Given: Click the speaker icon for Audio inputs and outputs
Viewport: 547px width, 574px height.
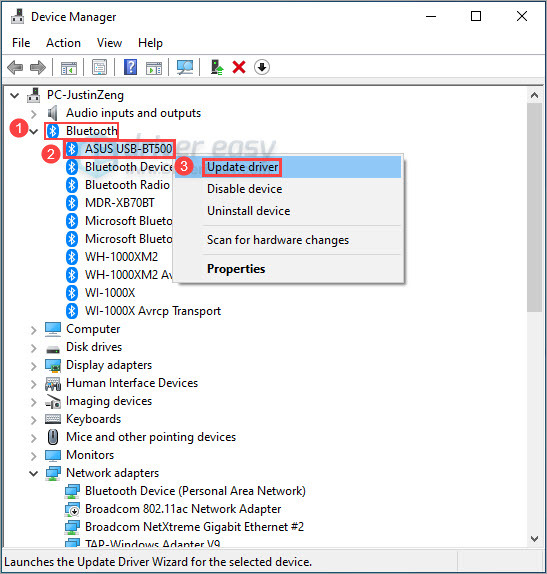Looking at the screenshot, I should [x=53, y=113].
